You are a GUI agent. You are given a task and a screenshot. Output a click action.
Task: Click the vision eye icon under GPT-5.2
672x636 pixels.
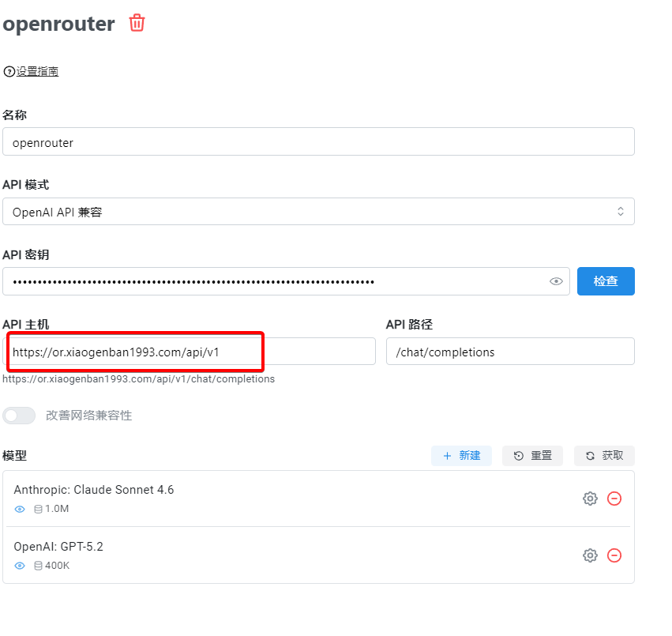[20, 566]
